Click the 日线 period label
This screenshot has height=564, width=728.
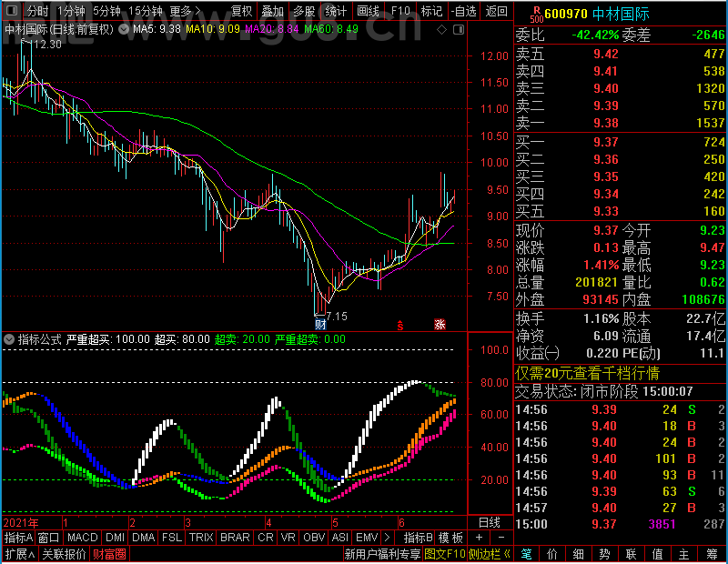point(489,523)
